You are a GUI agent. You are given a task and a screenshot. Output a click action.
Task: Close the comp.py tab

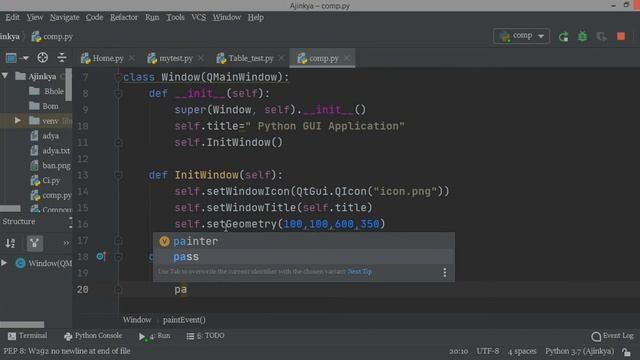347,58
